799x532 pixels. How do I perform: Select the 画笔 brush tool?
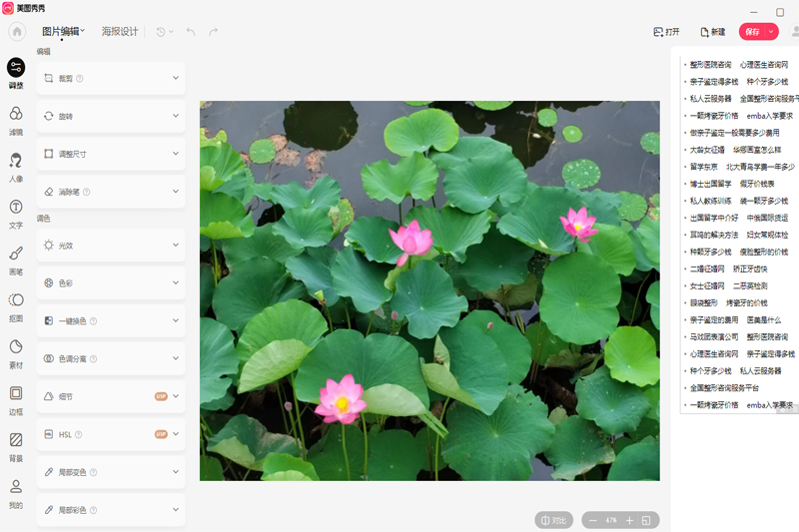click(16, 261)
